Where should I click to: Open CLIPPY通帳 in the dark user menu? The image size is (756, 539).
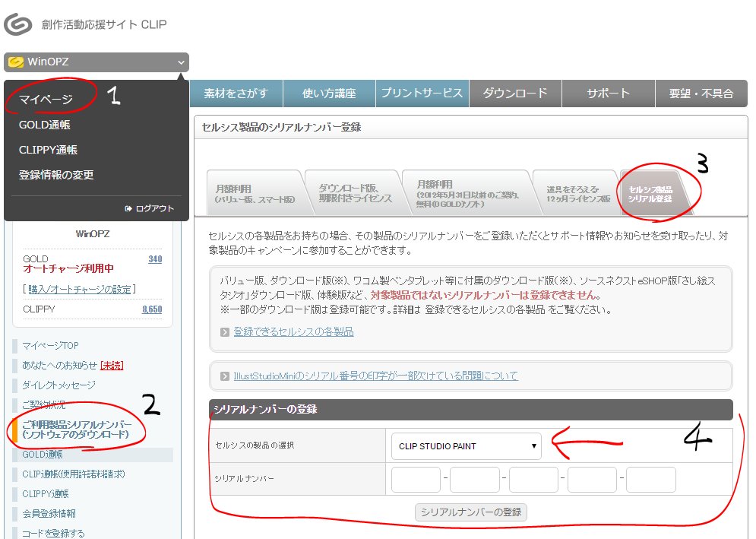click(x=48, y=150)
